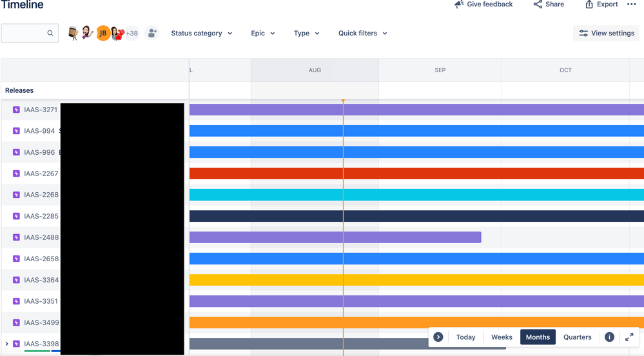Select the IAAS-2658 issue key

(41, 259)
